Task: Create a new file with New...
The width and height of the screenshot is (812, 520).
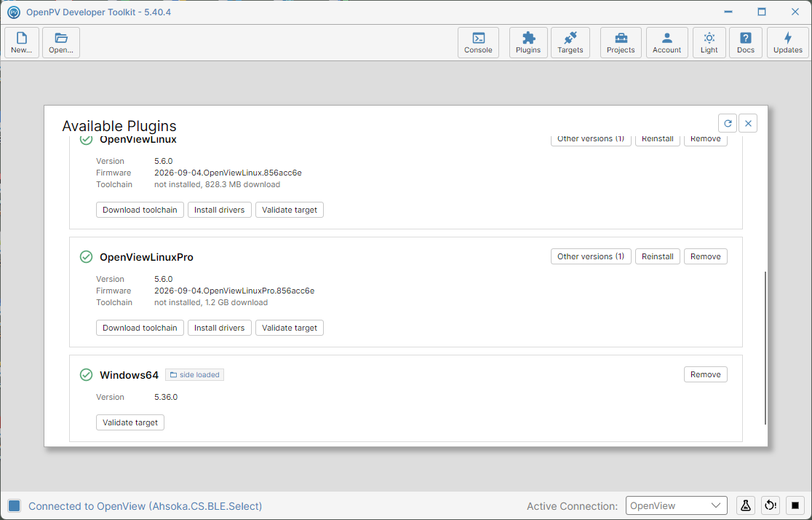Action: [22, 42]
